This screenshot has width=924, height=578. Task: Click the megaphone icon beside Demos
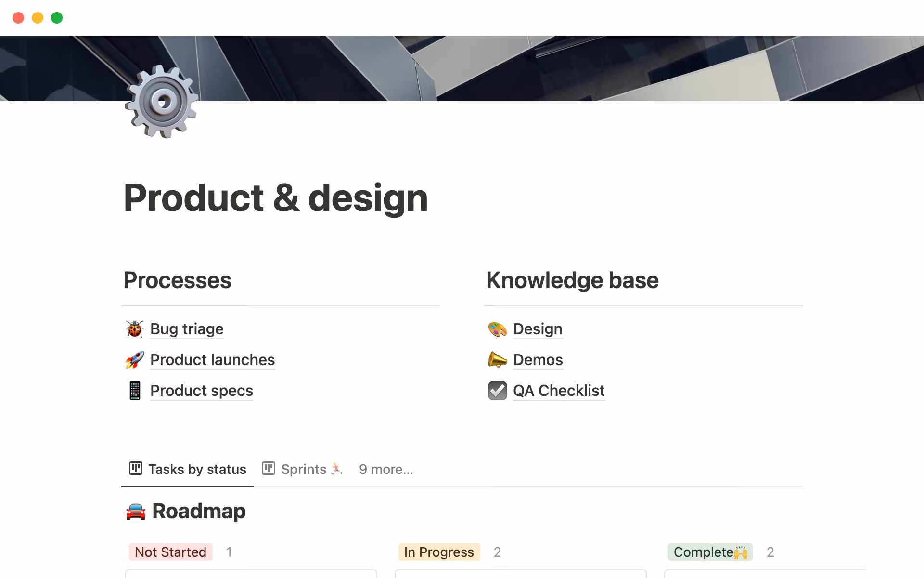[497, 360]
